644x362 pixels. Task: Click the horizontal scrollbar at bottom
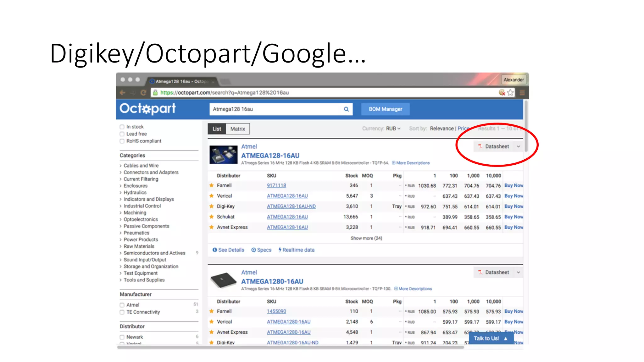[290, 347]
